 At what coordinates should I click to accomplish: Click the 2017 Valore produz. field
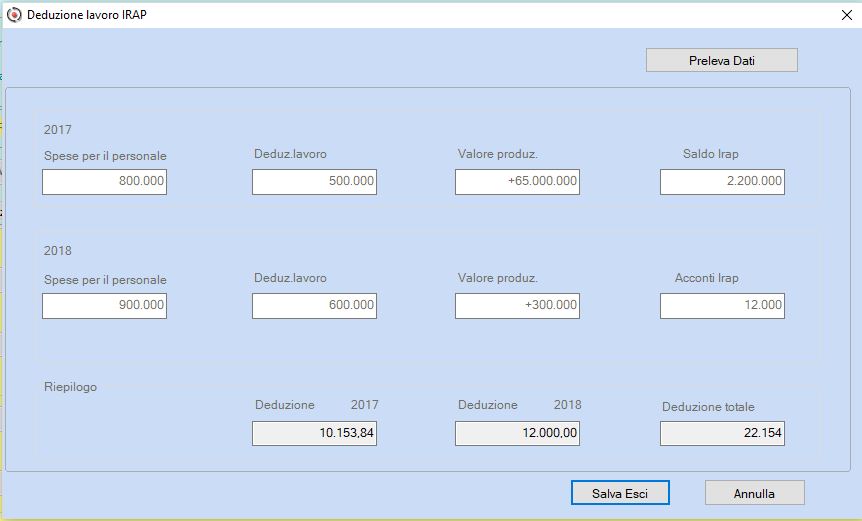pos(517,182)
